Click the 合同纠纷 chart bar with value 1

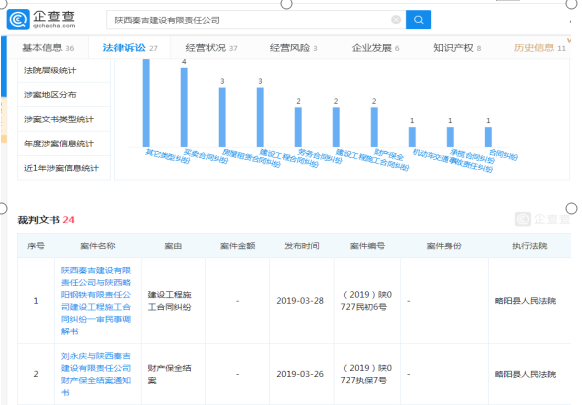point(488,137)
